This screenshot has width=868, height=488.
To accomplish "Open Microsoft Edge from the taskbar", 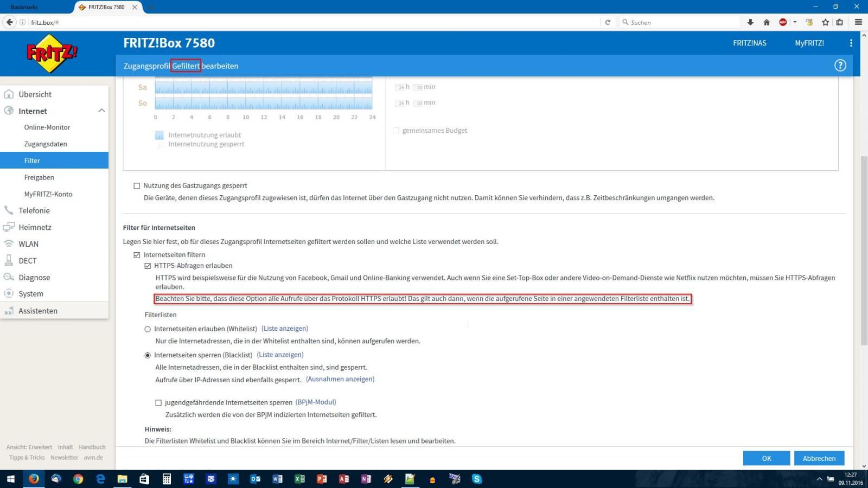I will (x=100, y=479).
